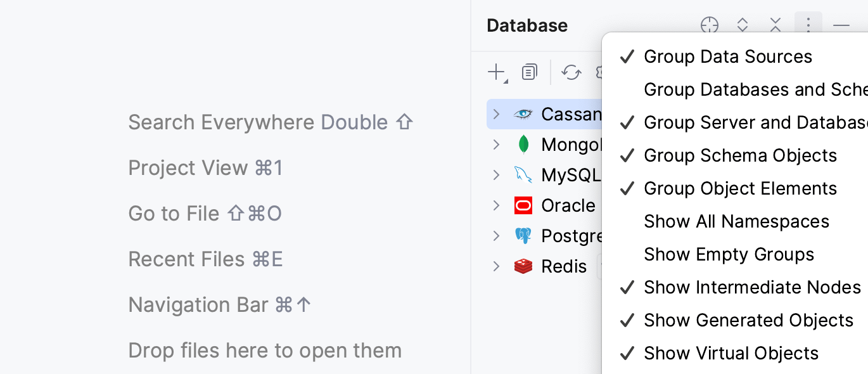The width and height of the screenshot is (868, 374).
Task: Uncheck Show Virtual Objects menu item
Action: click(731, 353)
